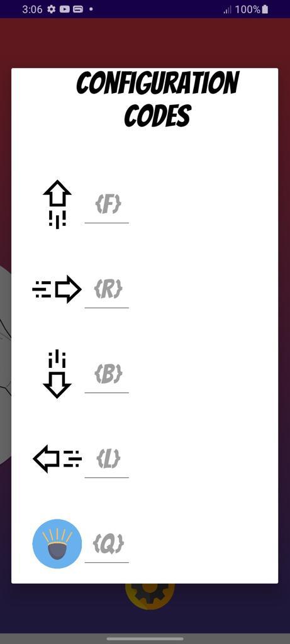Tap the blue headlight icon
Screen dimensions: 290x644
(57, 543)
